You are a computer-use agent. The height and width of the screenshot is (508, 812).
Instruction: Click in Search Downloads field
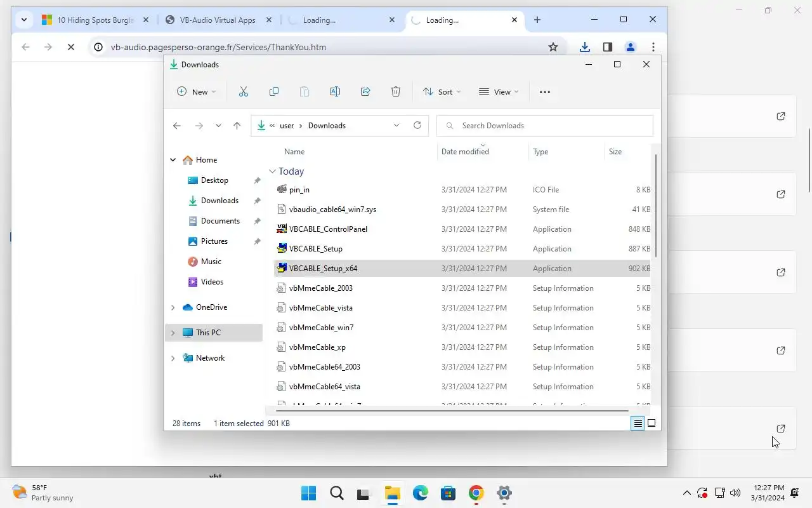click(545, 126)
